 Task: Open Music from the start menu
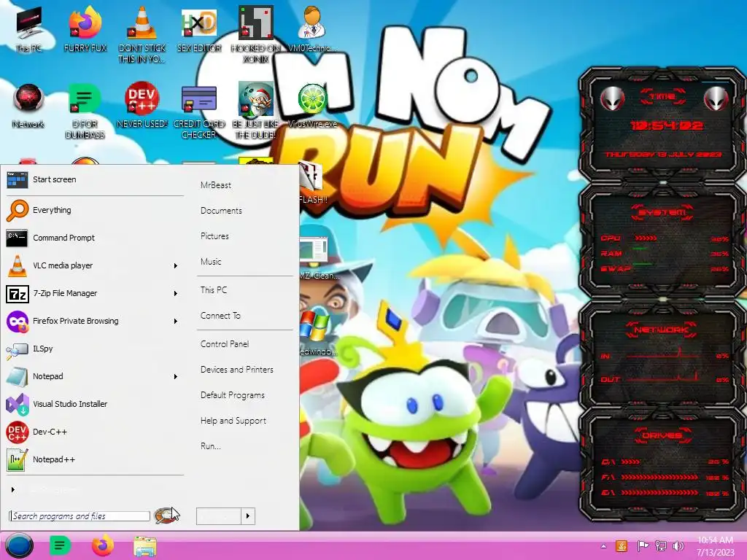(211, 262)
